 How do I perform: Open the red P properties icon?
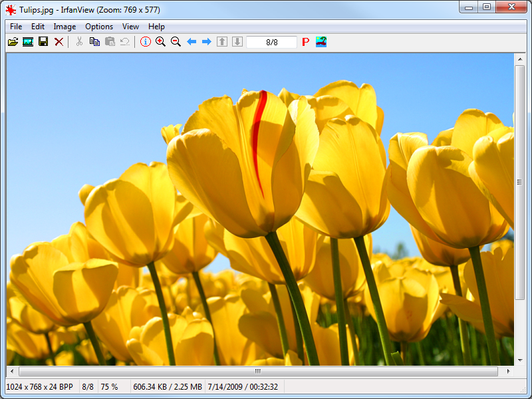point(305,42)
